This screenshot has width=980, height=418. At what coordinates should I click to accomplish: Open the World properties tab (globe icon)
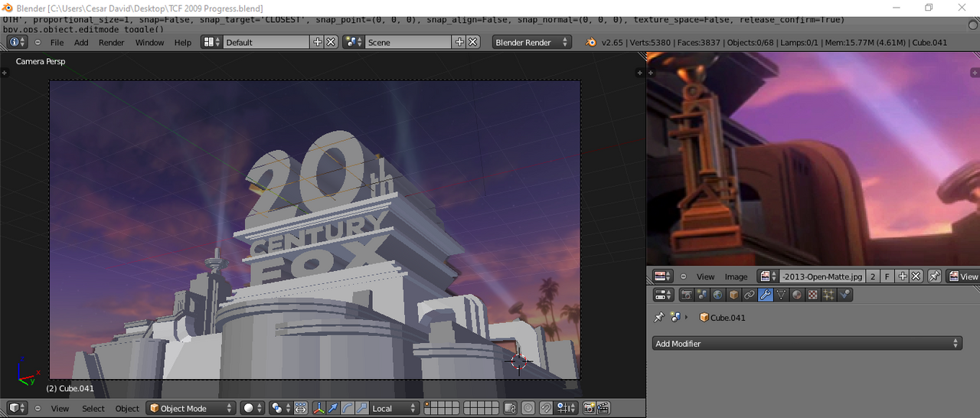(x=718, y=295)
